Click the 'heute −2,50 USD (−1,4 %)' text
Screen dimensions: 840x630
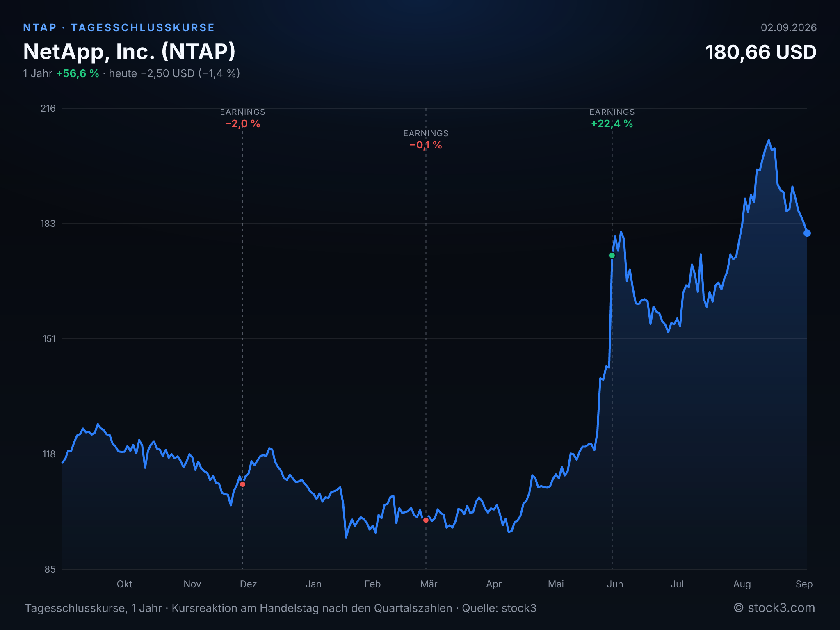(174, 73)
